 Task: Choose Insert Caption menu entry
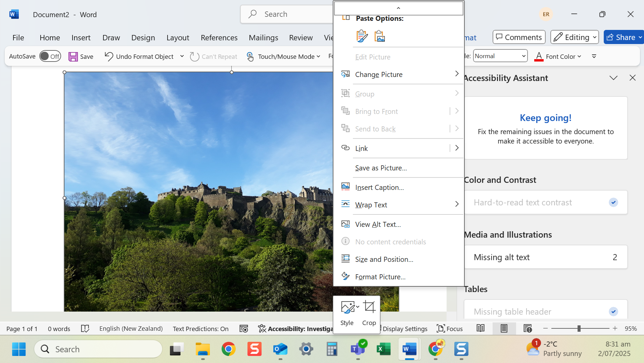click(x=399, y=187)
